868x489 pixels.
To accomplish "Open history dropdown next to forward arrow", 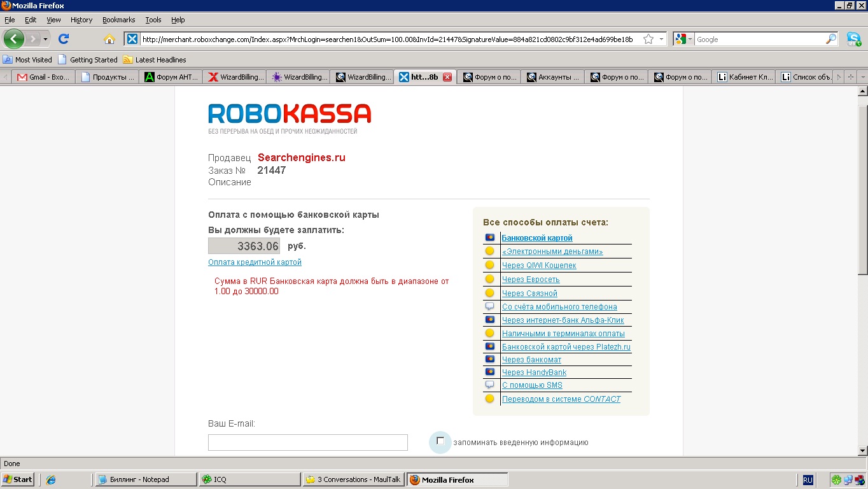I will 45,39.
